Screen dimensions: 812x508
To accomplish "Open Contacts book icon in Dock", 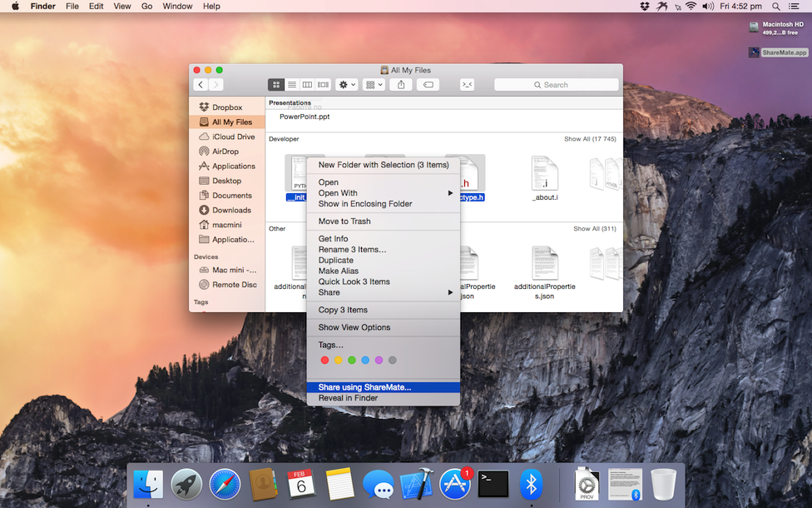I will [x=263, y=485].
